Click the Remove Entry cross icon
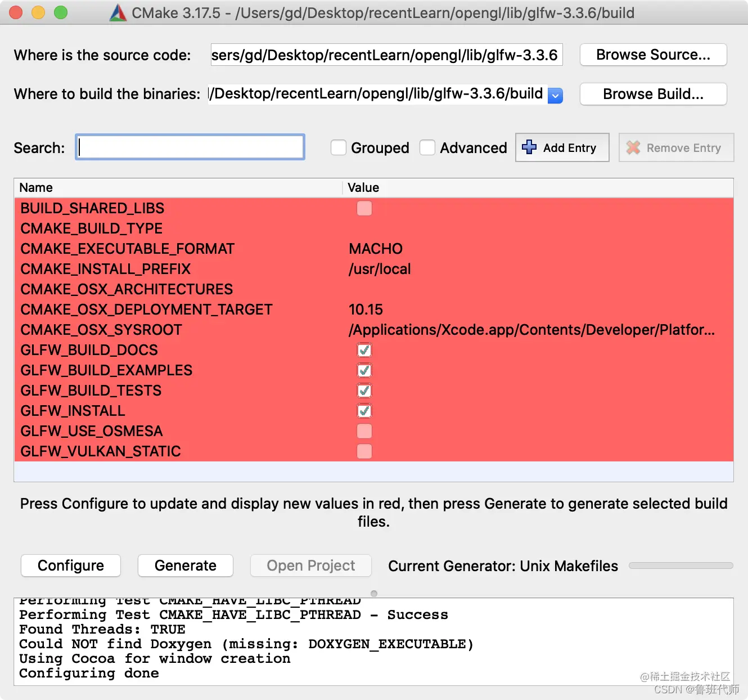Image resolution: width=748 pixels, height=700 pixels. click(x=633, y=147)
